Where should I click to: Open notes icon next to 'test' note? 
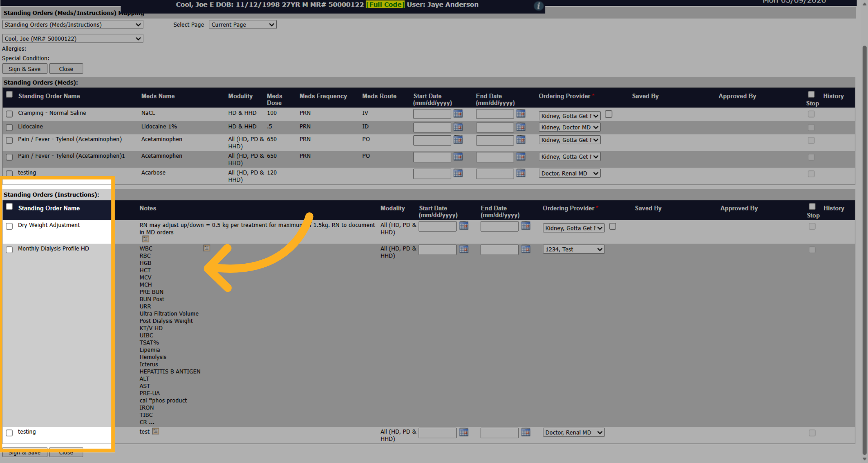point(156,431)
